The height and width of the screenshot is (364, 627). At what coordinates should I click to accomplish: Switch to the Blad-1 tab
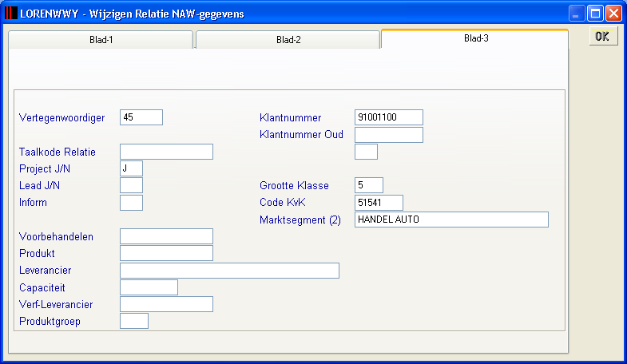coord(101,40)
